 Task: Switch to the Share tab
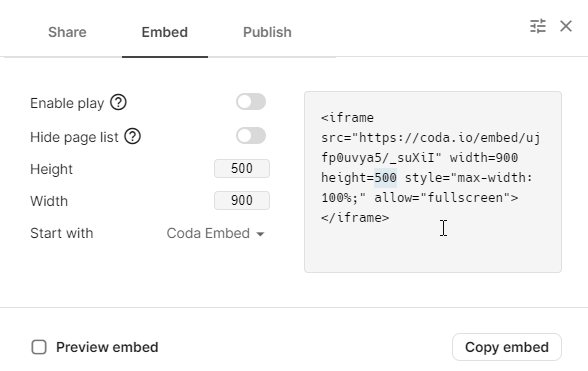[x=67, y=32]
